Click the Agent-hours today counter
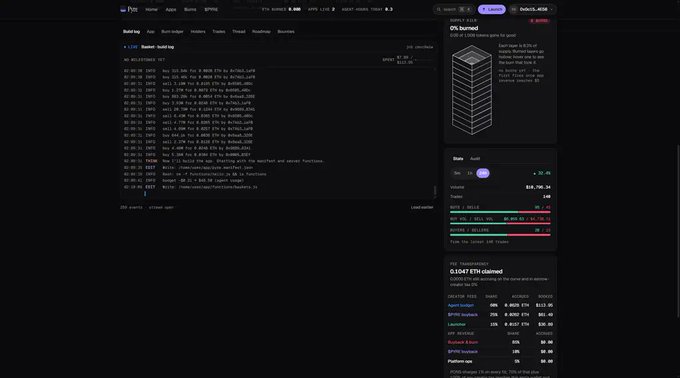Screen dimensions: 680x378 [367, 9]
